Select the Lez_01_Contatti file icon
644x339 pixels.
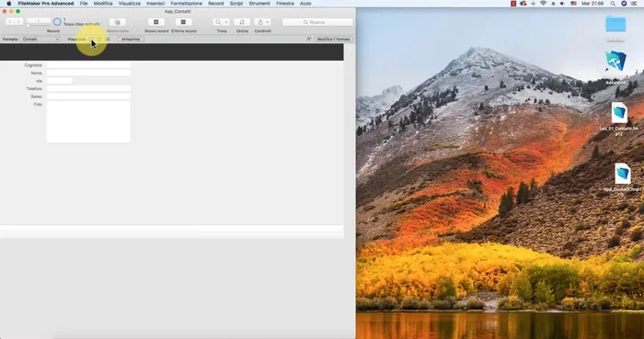tap(619, 113)
